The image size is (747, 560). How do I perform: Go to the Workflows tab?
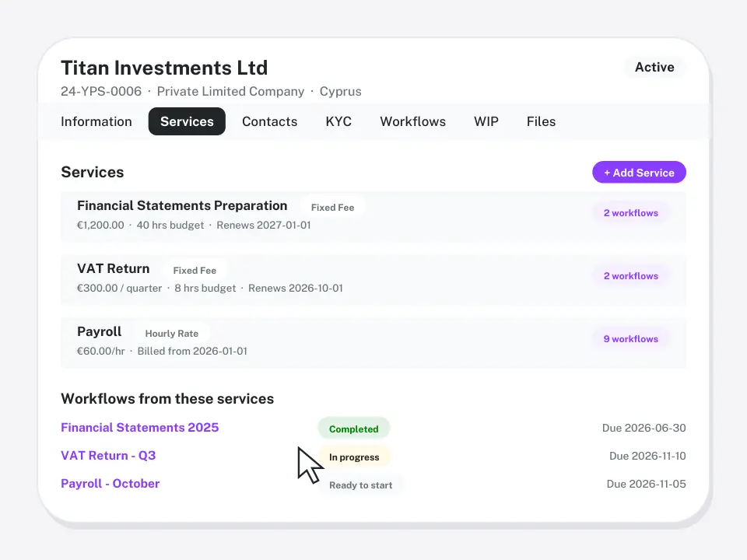coord(413,121)
